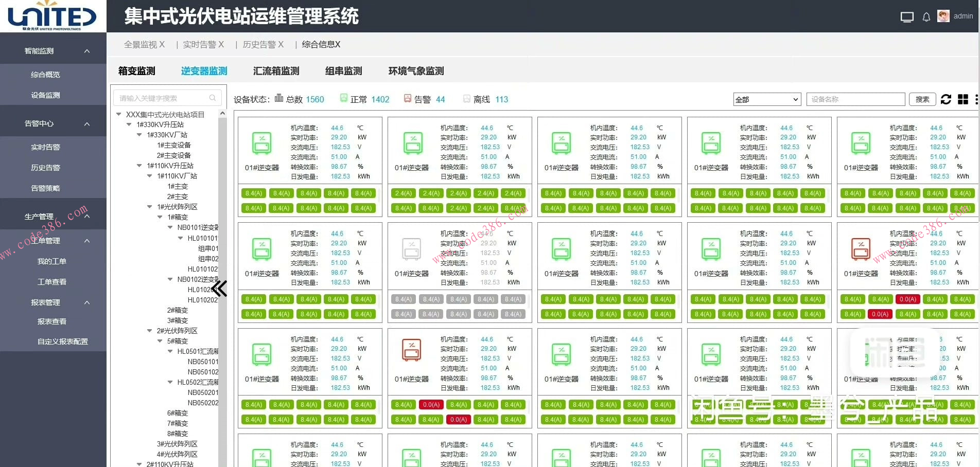Open the 历史告警 tab in top bar
This screenshot has width=980, height=467.
[x=259, y=44]
